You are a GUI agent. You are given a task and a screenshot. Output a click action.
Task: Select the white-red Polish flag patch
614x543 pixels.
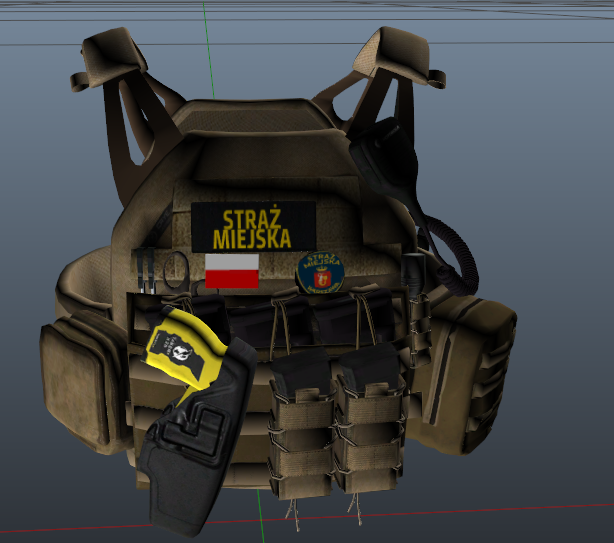coord(232,270)
